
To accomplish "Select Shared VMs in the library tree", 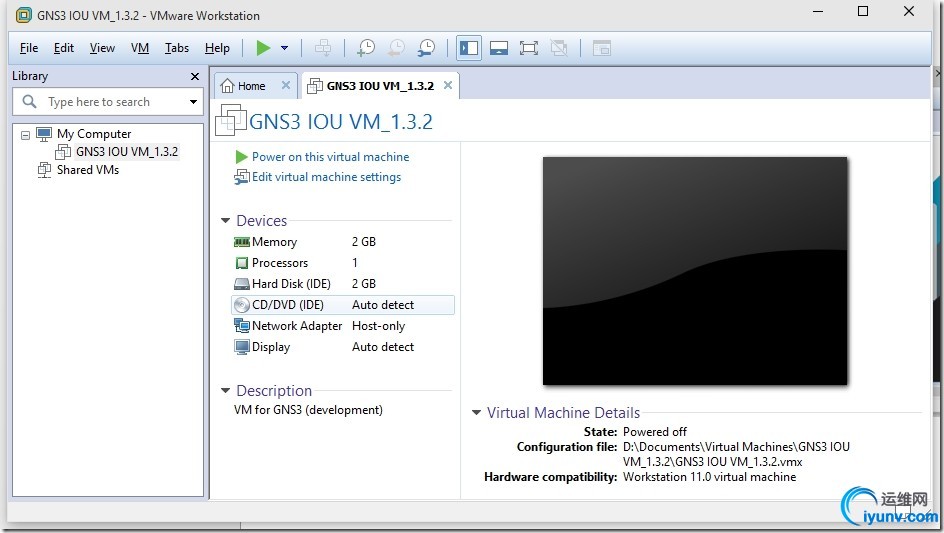I will 87,170.
